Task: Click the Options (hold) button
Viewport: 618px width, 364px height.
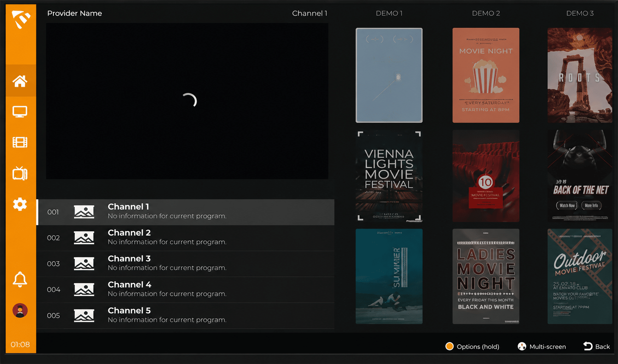Action: [472, 347]
